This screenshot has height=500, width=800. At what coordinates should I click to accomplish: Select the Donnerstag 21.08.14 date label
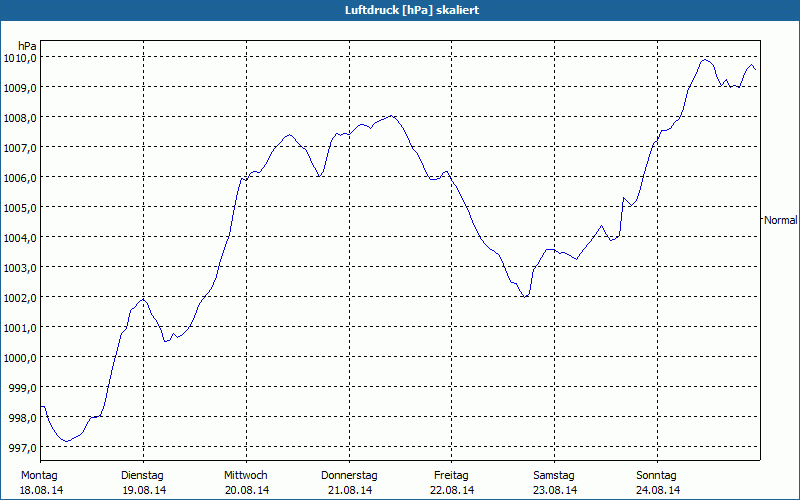(349, 482)
